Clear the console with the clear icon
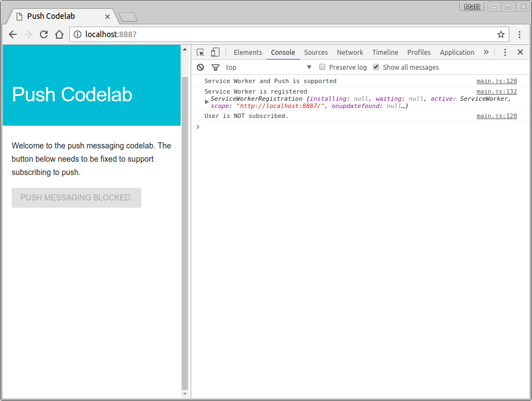Image resolution: width=532 pixels, height=401 pixels. coord(201,67)
